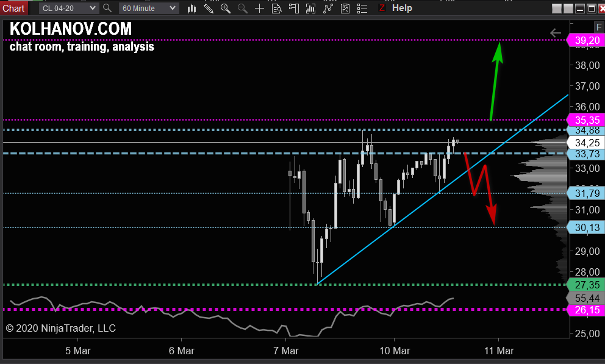Click the zoom in magnifier icon
This screenshot has width=605, height=364.
[x=226, y=8]
